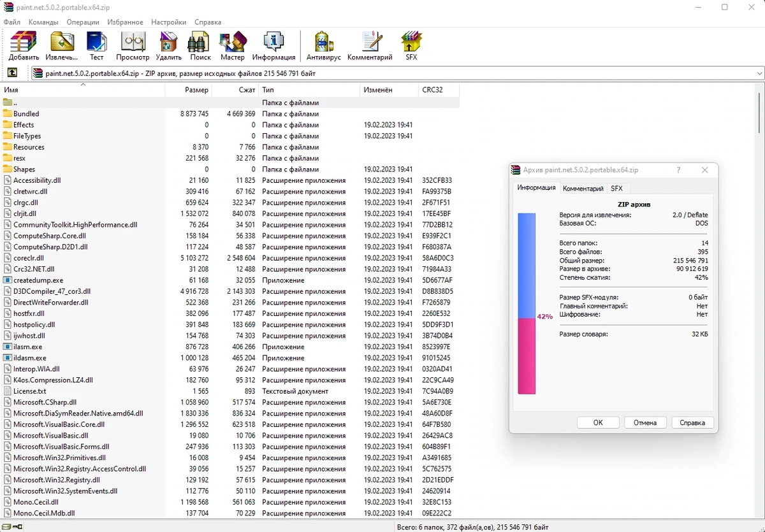Screen dimensions: 765x532
Task: Click the Удалить (Delete) toolbar icon
Action: (x=168, y=41)
